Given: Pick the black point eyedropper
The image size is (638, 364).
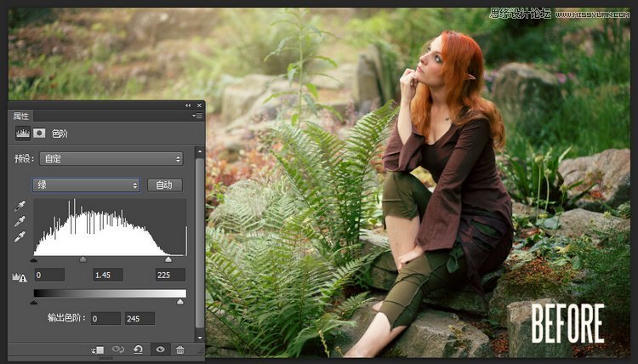Looking at the screenshot, I should tap(20, 206).
